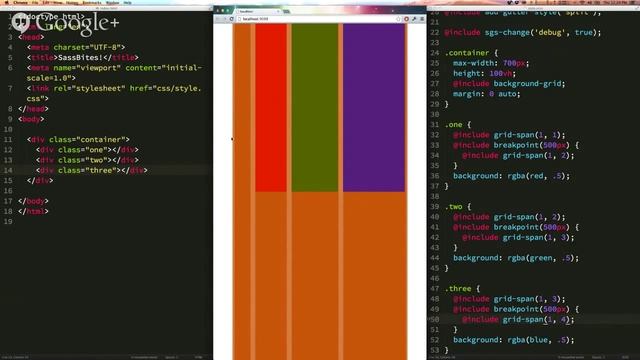Click the background: rgba(blue, .5) line
This screenshot has height=360, width=640.
(514, 340)
